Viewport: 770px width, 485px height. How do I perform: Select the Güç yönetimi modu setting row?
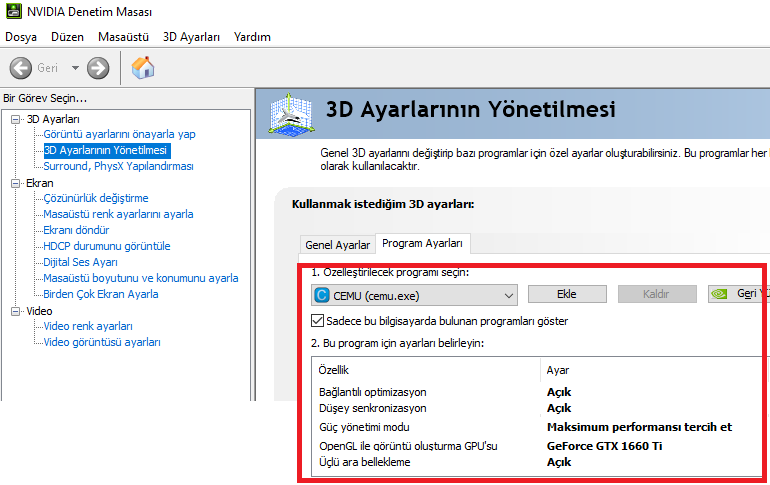click(538, 427)
